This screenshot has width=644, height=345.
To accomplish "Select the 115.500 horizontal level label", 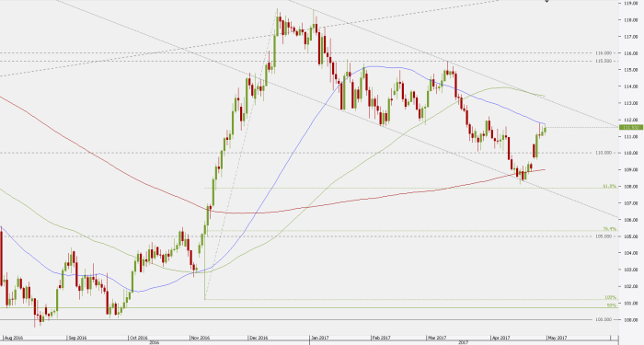I will pyautogui.click(x=604, y=61).
